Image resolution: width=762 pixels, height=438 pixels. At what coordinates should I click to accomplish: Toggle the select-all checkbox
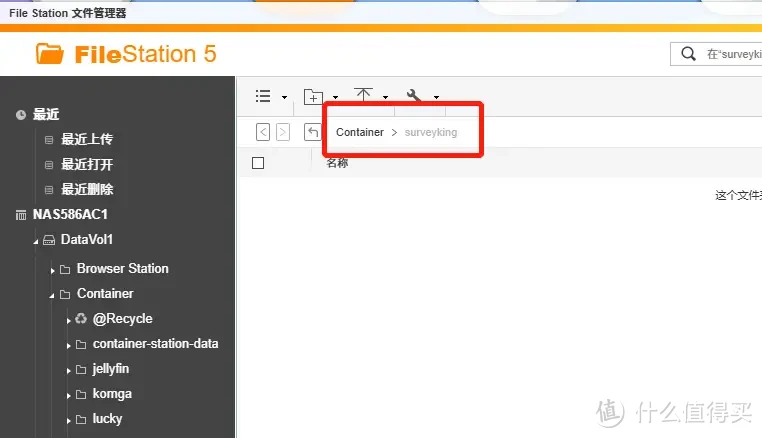(258, 163)
